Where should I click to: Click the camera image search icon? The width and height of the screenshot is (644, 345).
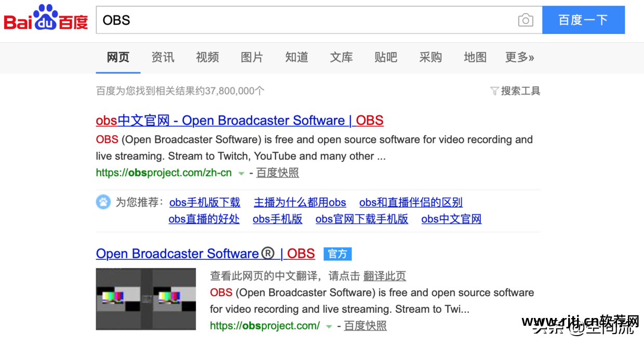(526, 20)
